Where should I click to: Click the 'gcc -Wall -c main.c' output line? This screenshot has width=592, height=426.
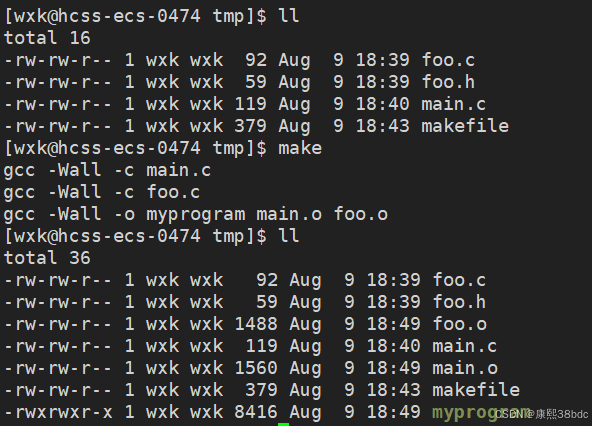[x=107, y=170]
